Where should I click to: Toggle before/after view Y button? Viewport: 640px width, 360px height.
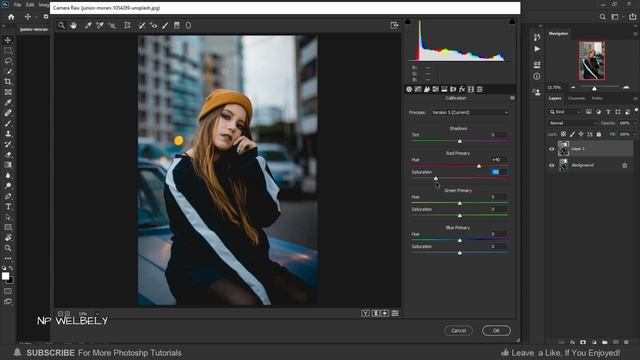365,313
